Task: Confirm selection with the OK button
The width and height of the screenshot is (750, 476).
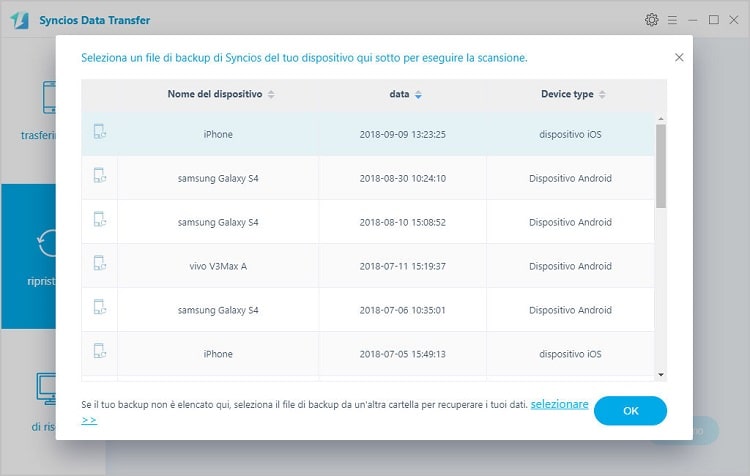Action: [630, 410]
